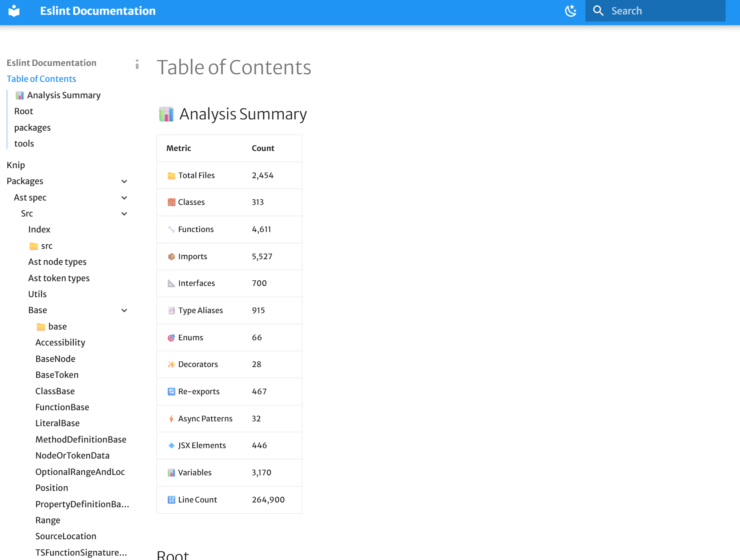
Task: Open the FunctionBase page
Action: (62, 407)
